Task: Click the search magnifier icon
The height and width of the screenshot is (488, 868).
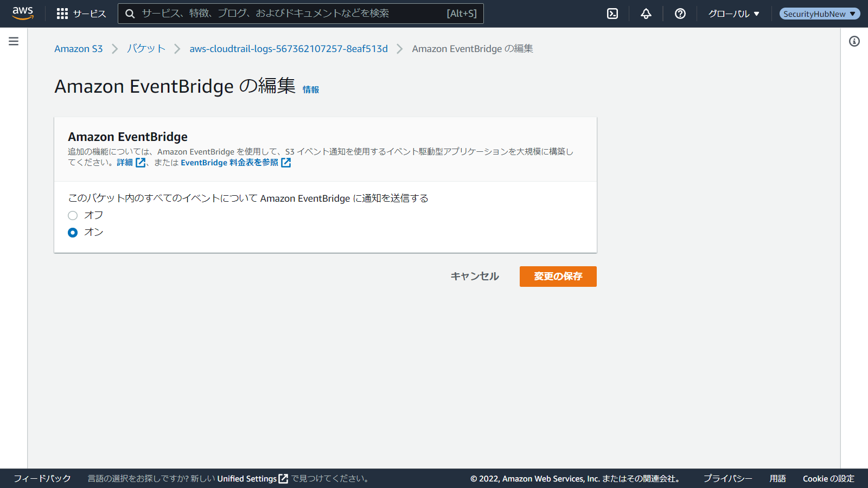Action: (130, 14)
